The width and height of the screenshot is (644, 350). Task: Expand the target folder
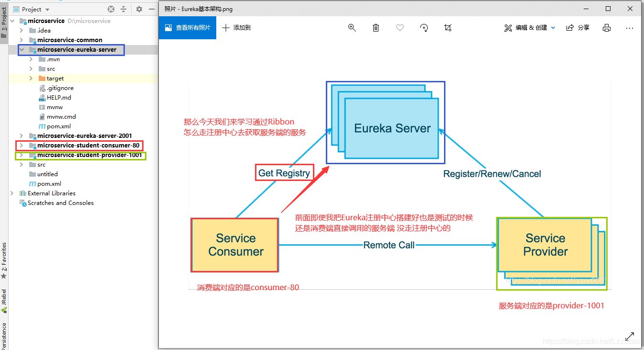click(x=31, y=79)
